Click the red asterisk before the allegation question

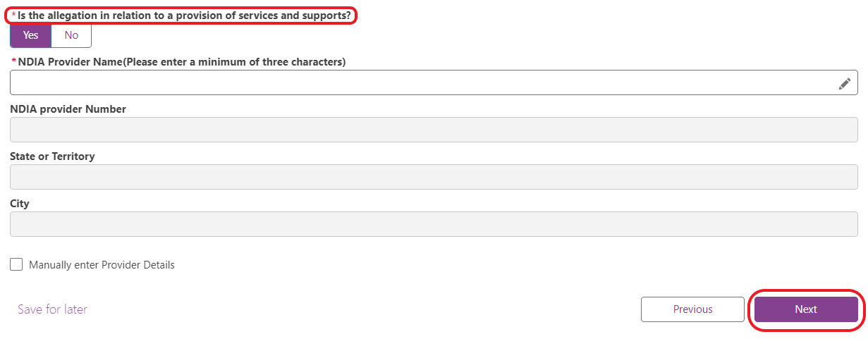pyautogui.click(x=13, y=15)
